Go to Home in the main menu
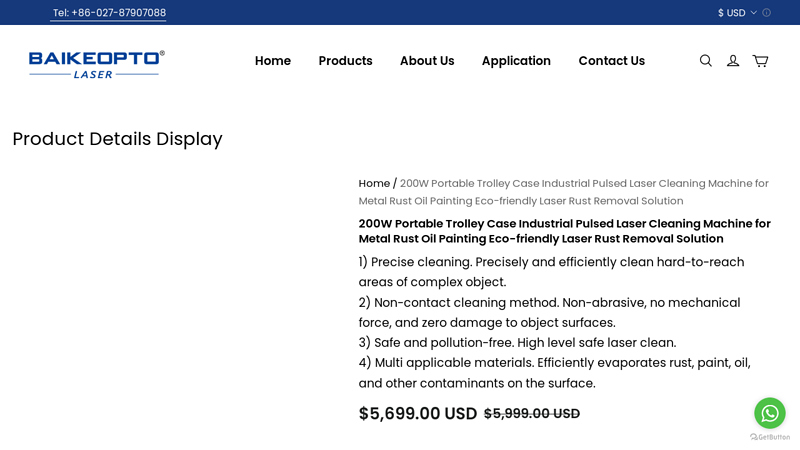 [273, 61]
